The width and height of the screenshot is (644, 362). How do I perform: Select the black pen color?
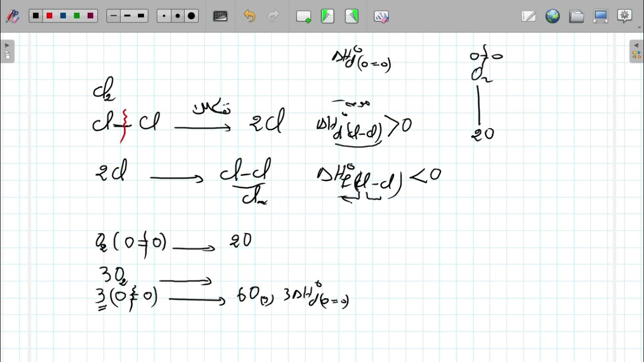click(36, 16)
